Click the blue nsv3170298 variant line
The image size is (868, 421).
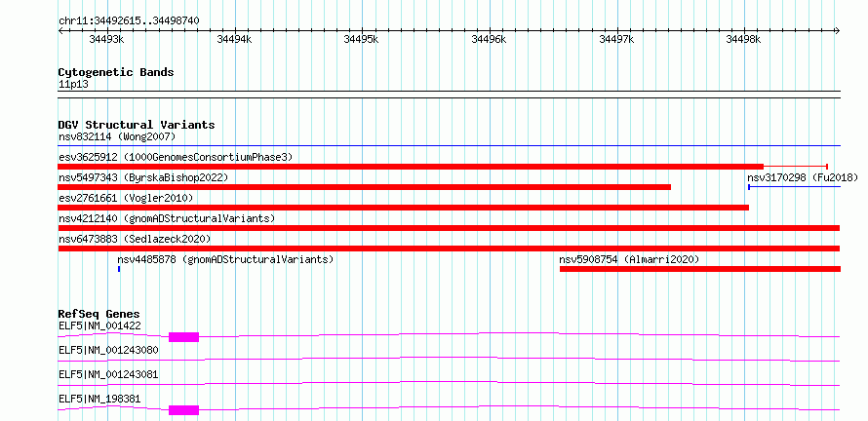click(795, 187)
